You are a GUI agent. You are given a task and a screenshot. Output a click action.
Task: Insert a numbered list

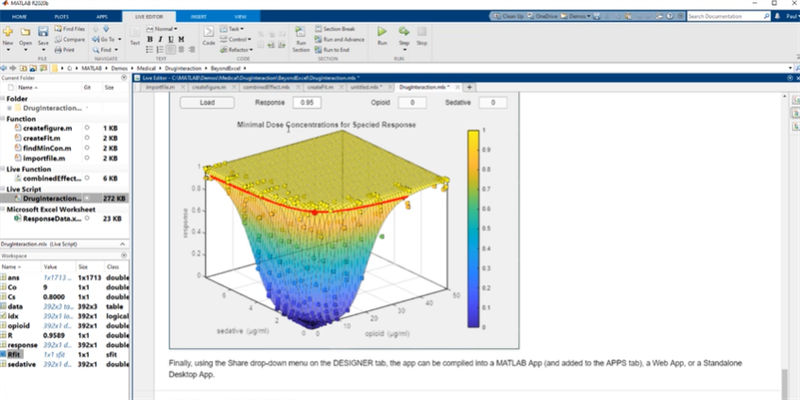pyautogui.click(x=160, y=49)
